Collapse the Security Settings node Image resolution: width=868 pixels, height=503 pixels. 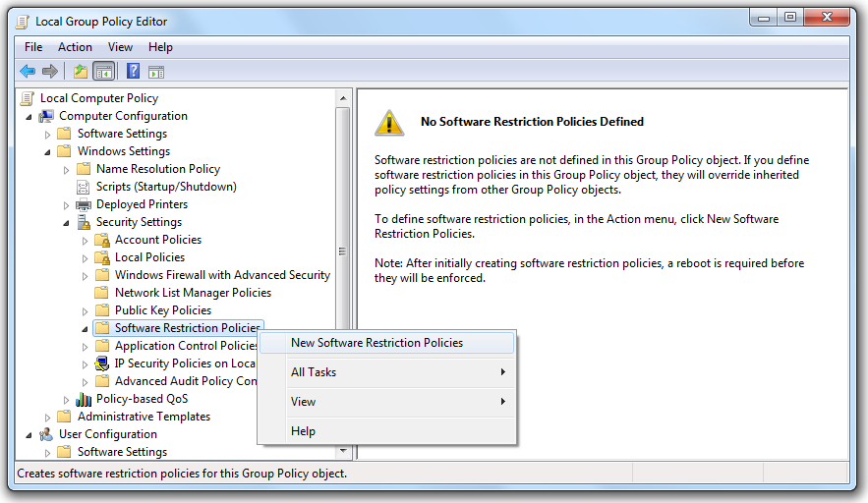(67, 223)
